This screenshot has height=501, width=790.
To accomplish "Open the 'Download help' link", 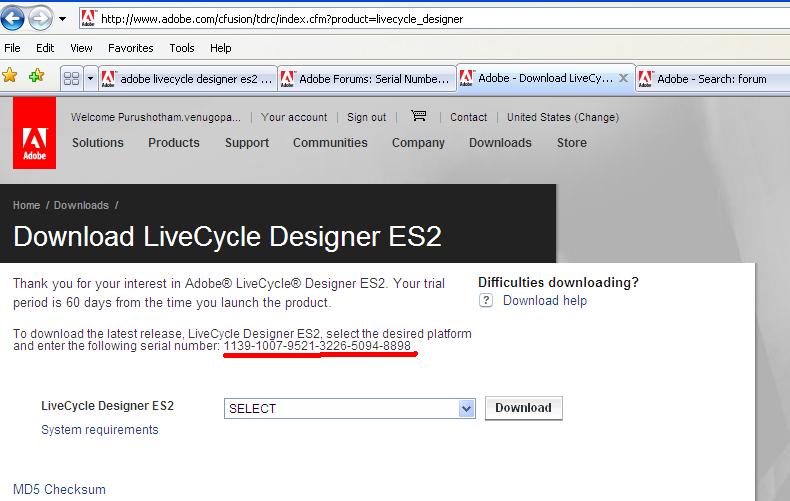I will 545,300.
